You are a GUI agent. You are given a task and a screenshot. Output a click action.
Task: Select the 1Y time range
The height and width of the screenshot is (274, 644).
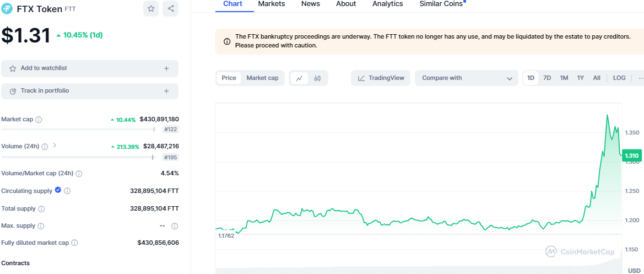coord(580,78)
